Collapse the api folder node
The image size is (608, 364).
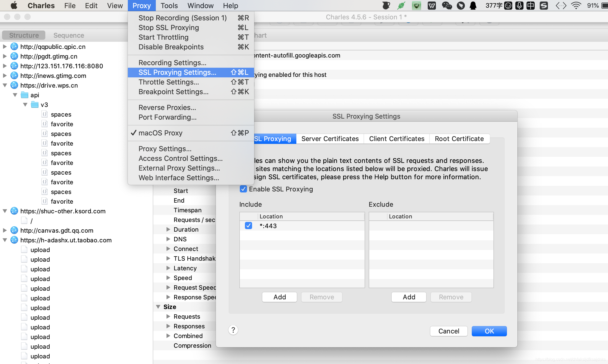15,95
